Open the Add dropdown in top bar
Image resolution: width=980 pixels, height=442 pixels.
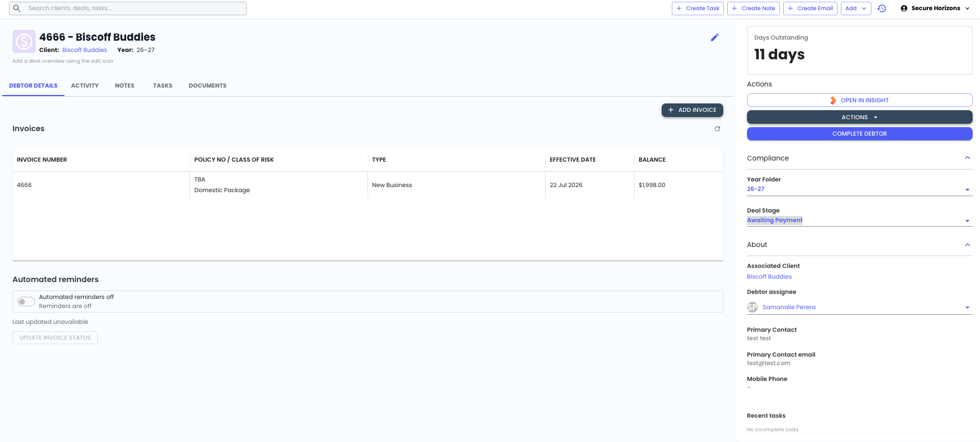point(856,8)
